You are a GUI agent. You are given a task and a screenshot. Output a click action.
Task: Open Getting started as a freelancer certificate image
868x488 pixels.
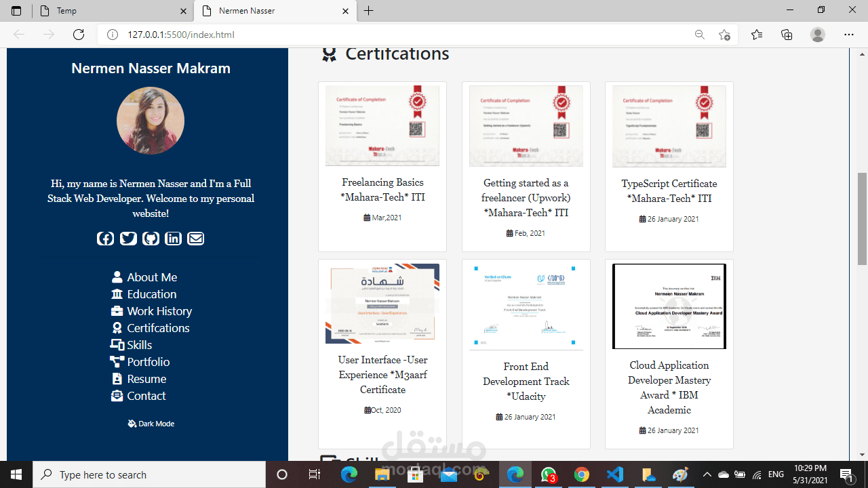pyautogui.click(x=526, y=126)
